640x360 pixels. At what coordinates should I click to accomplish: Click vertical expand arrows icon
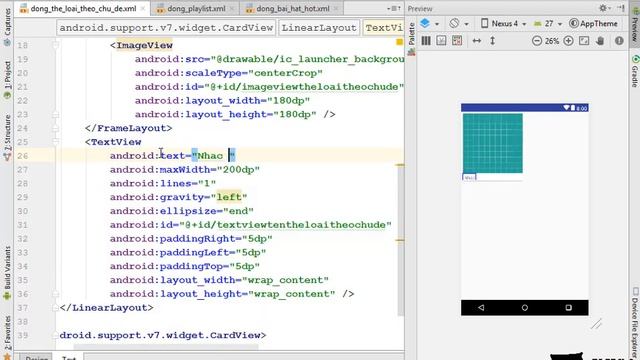492,41
